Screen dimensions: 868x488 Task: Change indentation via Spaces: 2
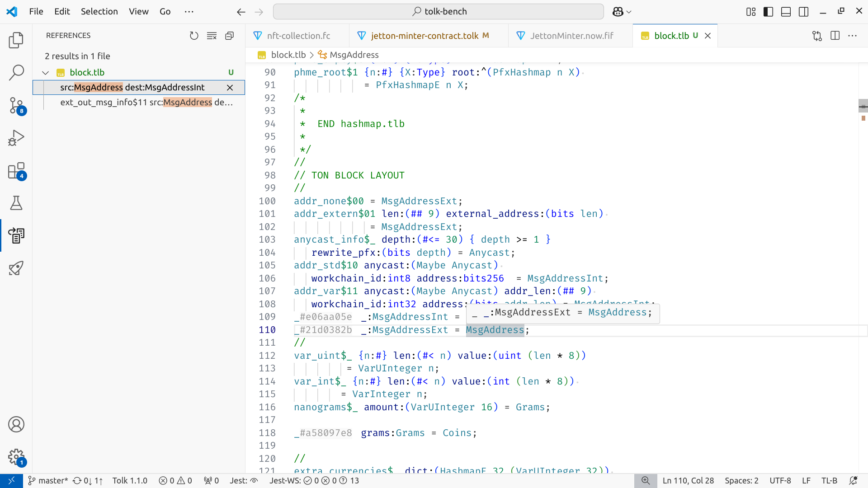[741, 481]
